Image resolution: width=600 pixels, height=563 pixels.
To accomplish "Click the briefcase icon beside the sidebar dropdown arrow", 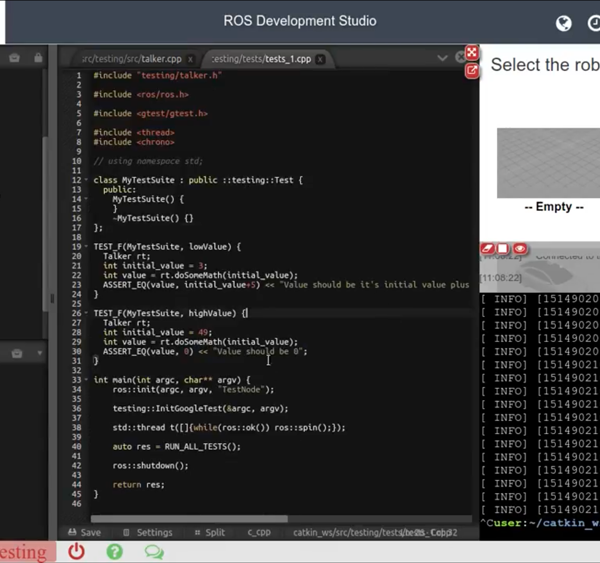I will [17, 353].
